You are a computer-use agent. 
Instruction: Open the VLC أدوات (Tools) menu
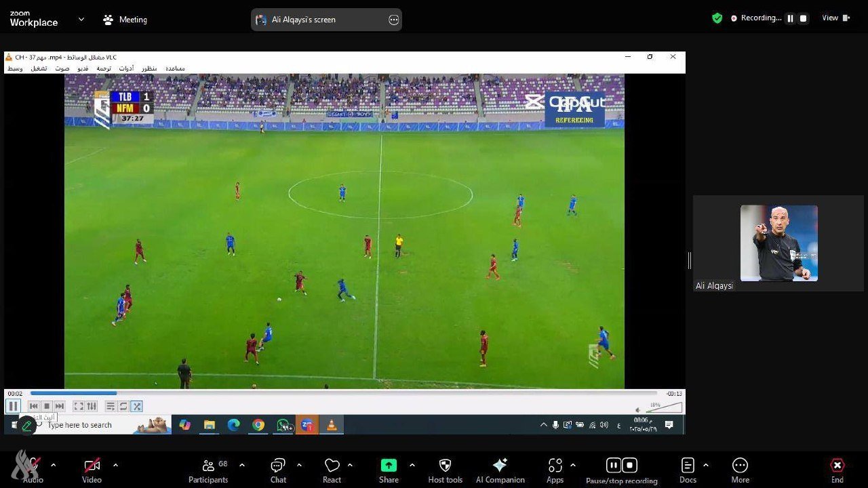point(126,68)
